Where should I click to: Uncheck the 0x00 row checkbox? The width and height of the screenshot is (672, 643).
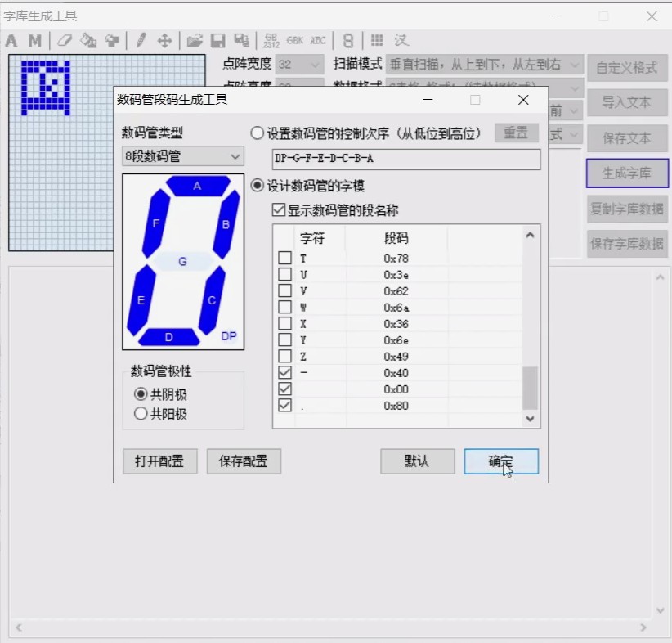pyautogui.click(x=285, y=389)
